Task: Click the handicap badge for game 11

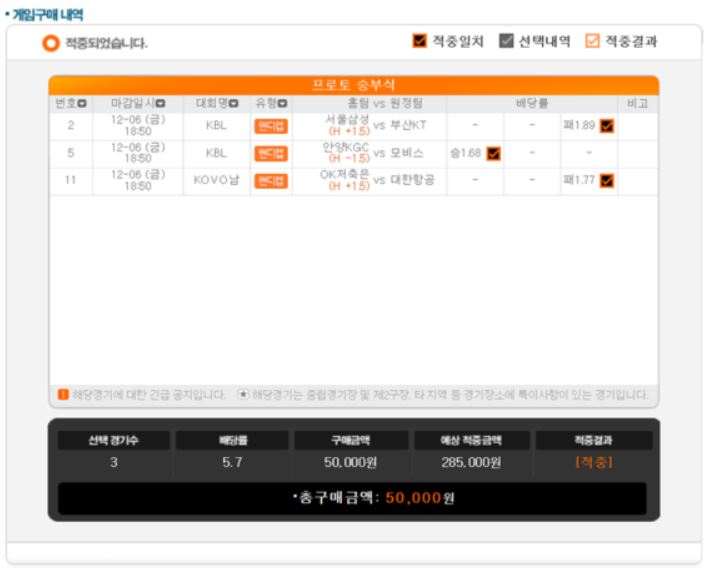Action: (271, 181)
